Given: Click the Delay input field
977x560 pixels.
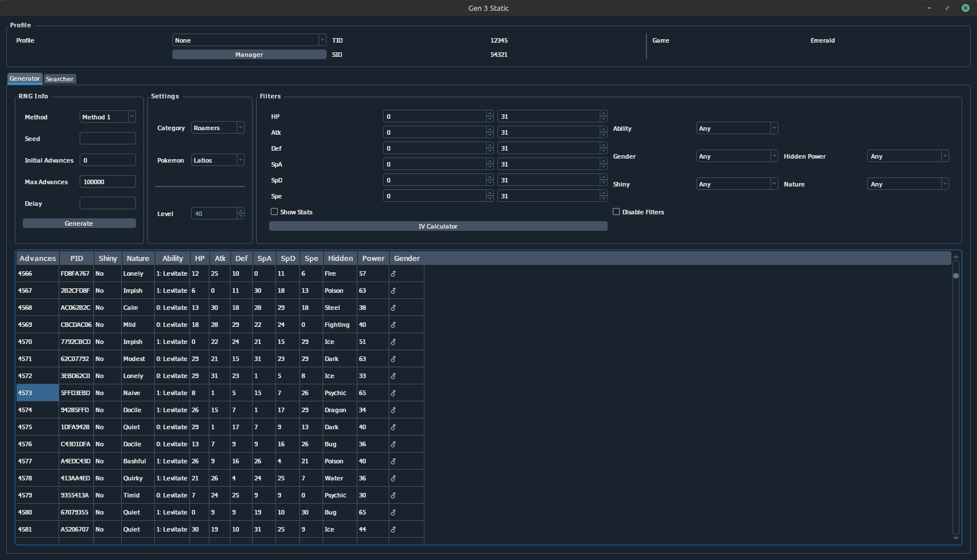Looking at the screenshot, I should point(108,203).
